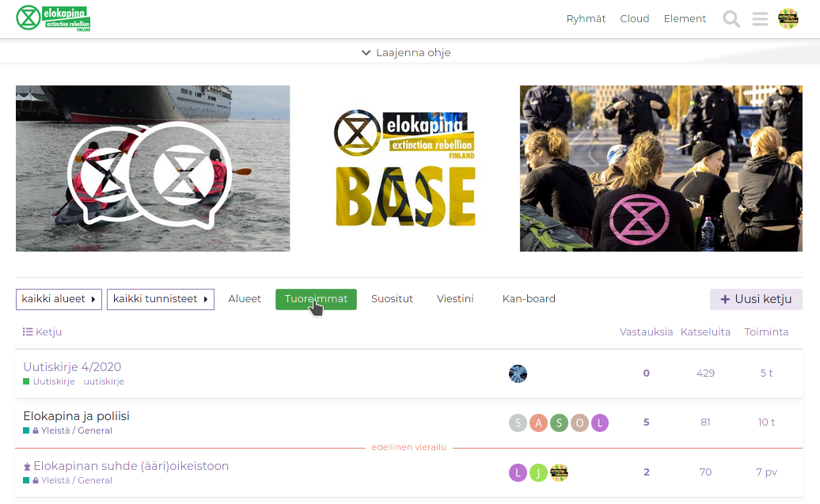
Task: Open the kaikki alueet dropdown
Action: tap(59, 299)
